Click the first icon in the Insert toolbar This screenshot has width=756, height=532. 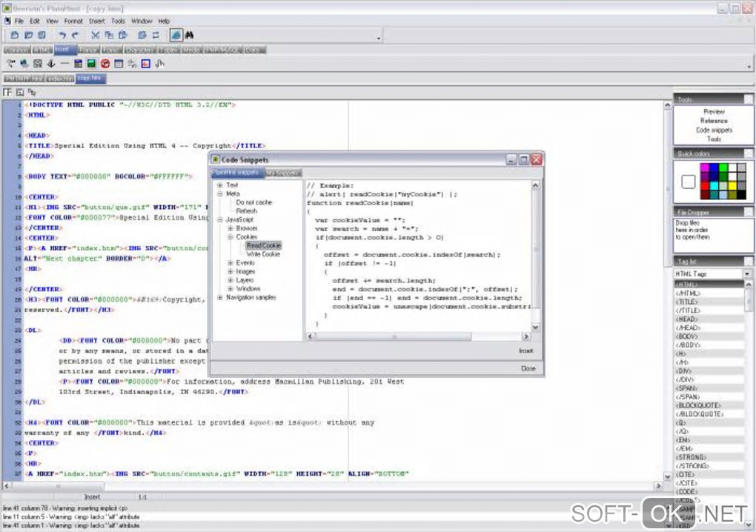click(10, 64)
